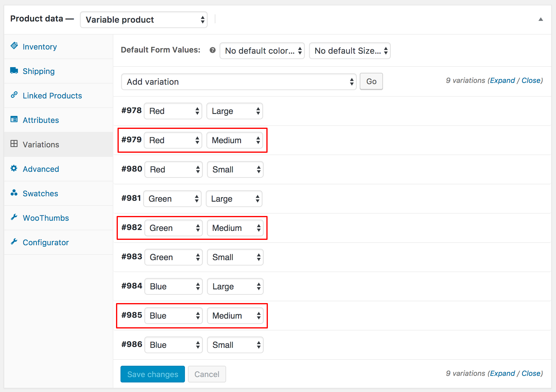Open WooThumbs using wrench icon

pos(14,217)
